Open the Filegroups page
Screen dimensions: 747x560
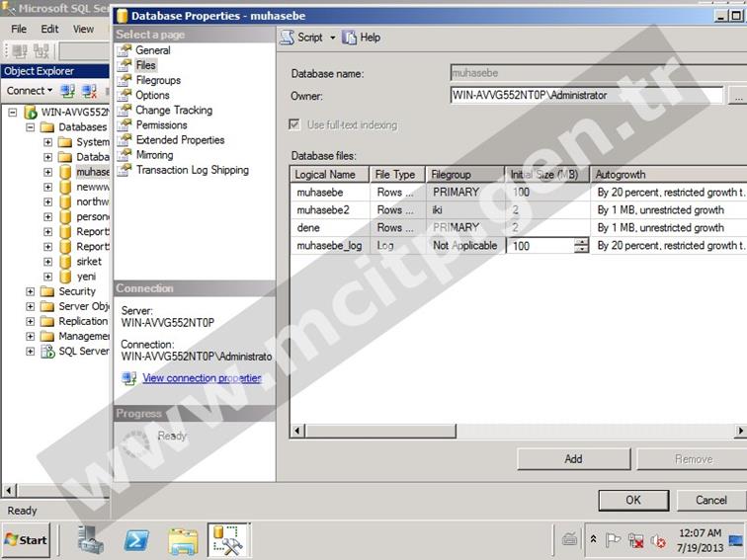[158, 80]
